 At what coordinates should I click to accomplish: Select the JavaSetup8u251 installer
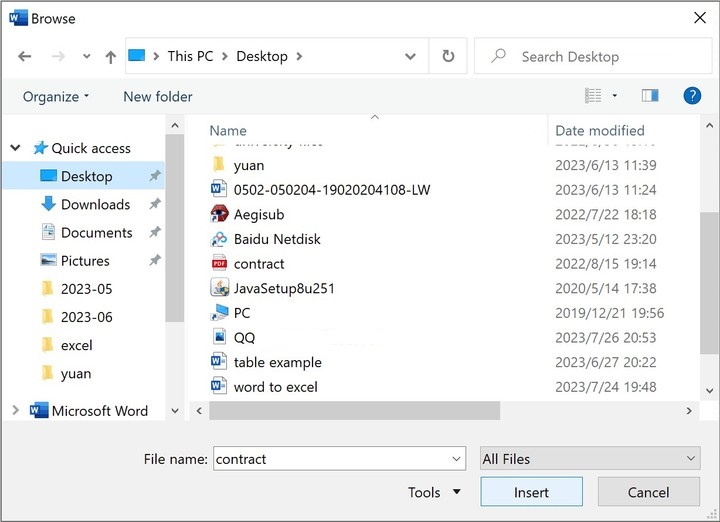(284, 288)
